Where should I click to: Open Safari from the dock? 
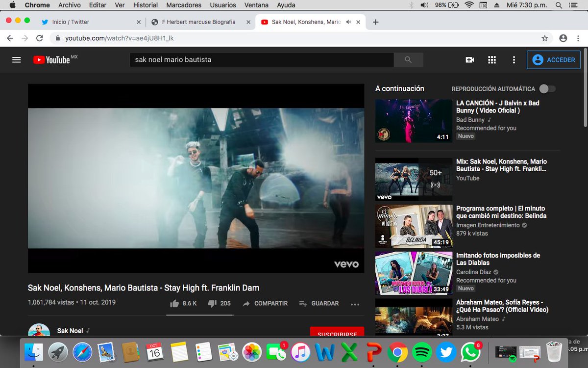tap(82, 352)
